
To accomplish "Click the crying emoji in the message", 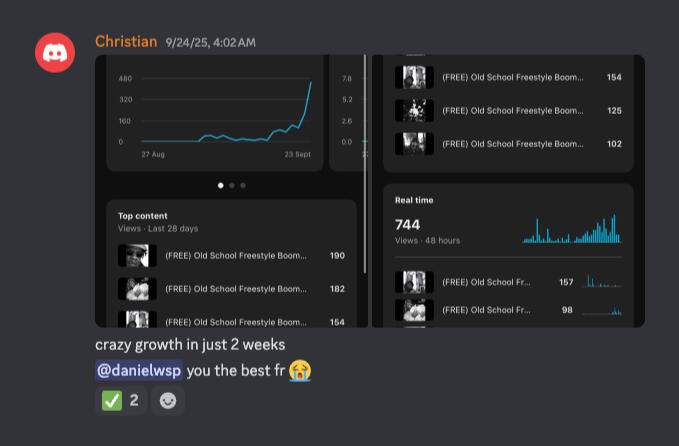I will (299, 371).
